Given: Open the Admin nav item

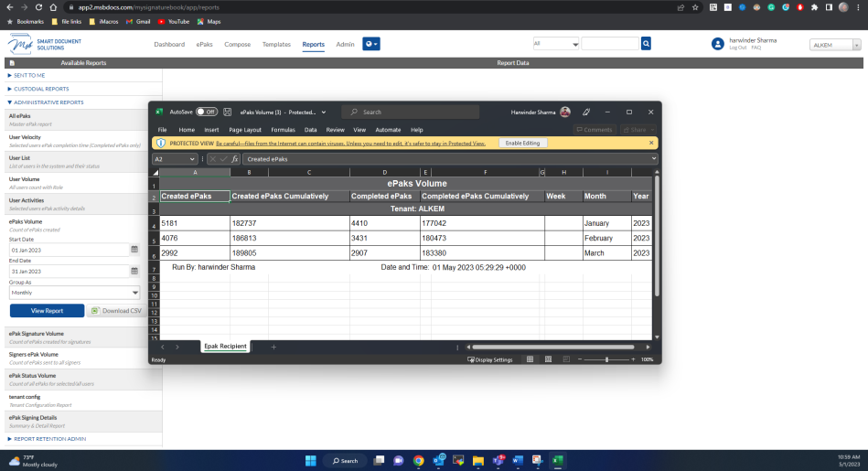Looking at the screenshot, I should (345, 44).
